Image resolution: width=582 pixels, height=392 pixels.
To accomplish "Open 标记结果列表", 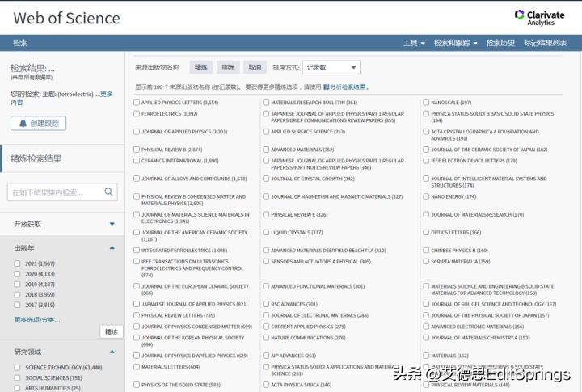I will click(x=545, y=43).
